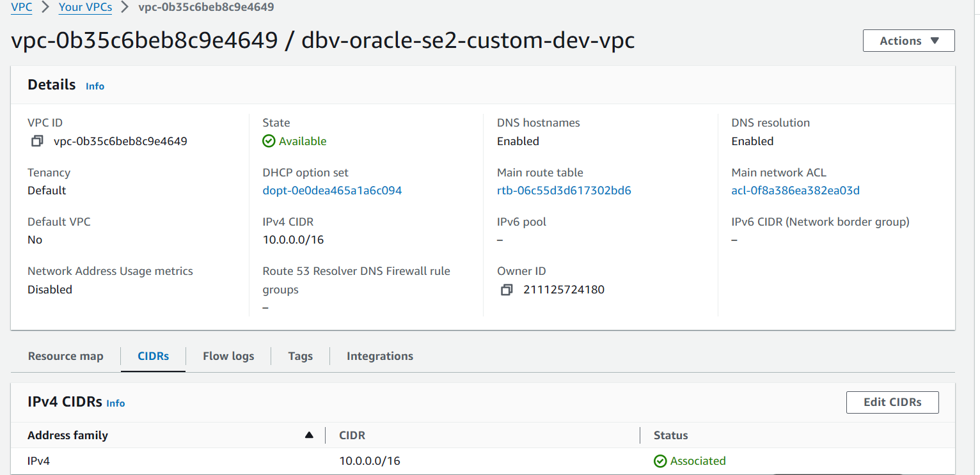Copy the VPC ID using the copy icon
The height and width of the screenshot is (475, 980).
[37, 141]
